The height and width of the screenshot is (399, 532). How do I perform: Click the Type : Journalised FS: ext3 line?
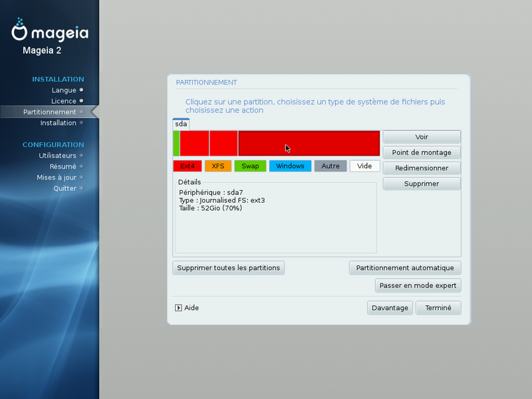222,200
